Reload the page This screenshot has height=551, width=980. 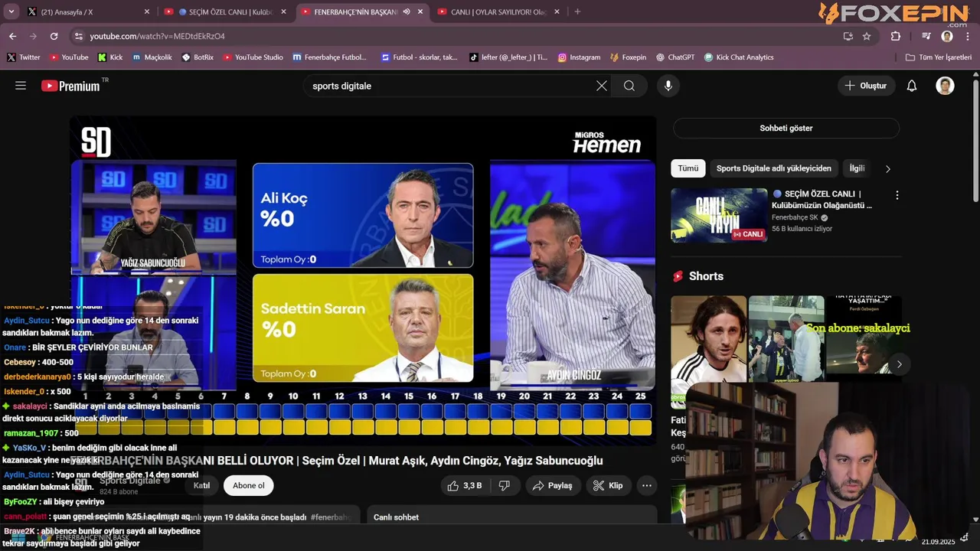[54, 36]
